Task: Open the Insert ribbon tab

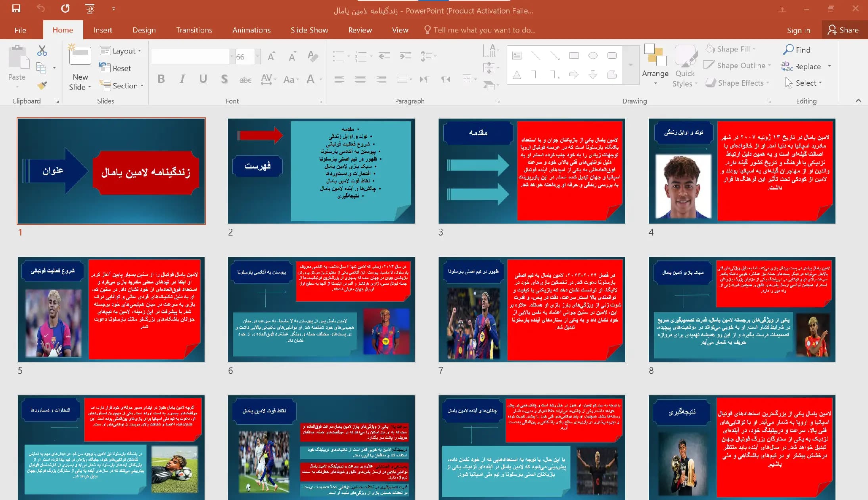Action: (103, 30)
